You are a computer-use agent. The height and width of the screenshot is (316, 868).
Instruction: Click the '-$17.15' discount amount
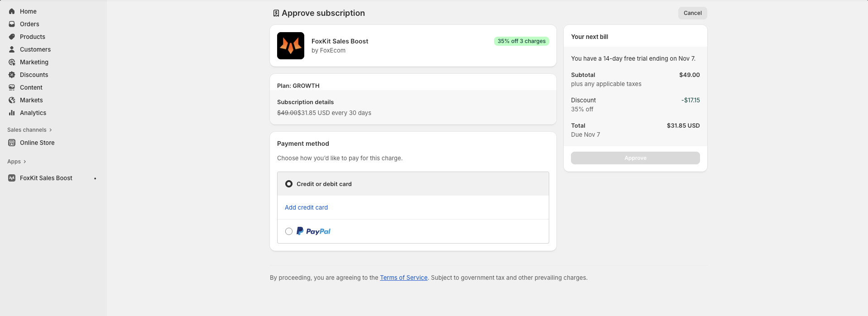[x=691, y=100]
